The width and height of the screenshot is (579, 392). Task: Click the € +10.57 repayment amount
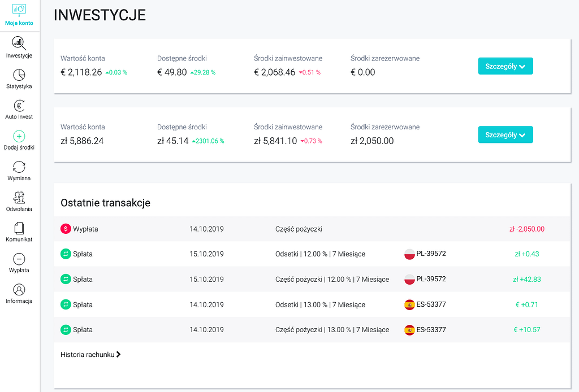tap(527, 330)
